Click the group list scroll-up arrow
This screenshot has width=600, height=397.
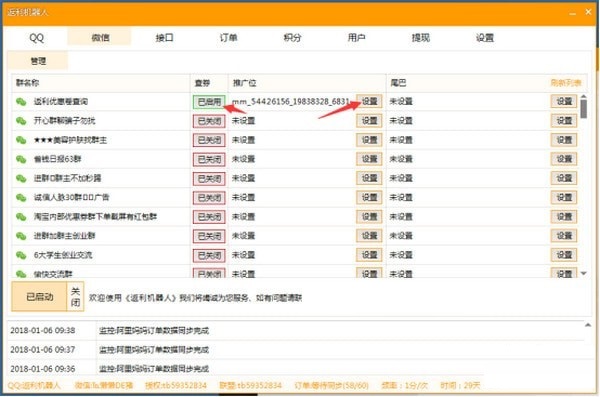(x=584, y=96)
